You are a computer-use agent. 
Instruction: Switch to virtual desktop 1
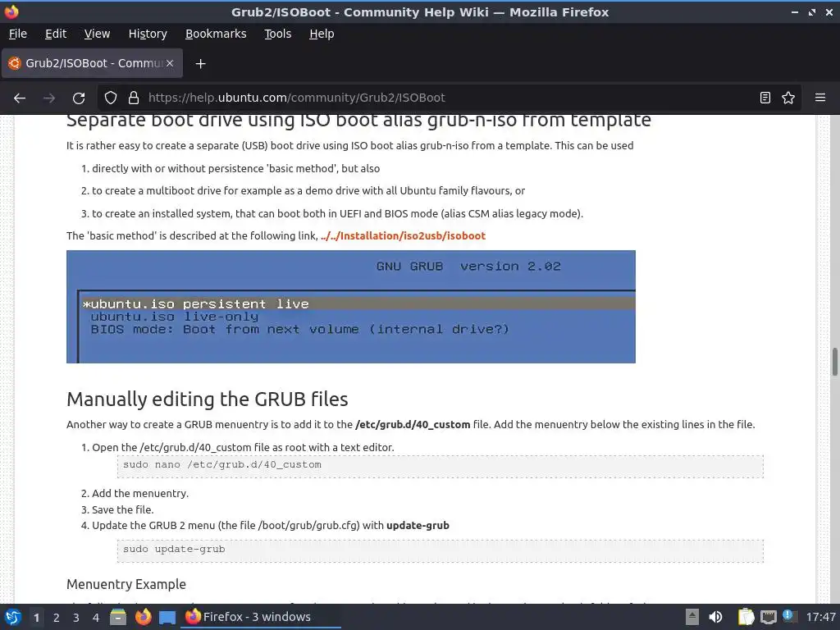[x=36, y=618]
